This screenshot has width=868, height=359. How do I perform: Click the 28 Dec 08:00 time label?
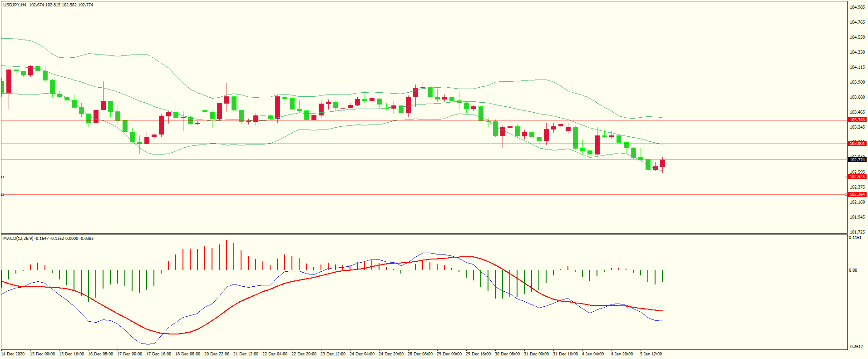[420, 354]
